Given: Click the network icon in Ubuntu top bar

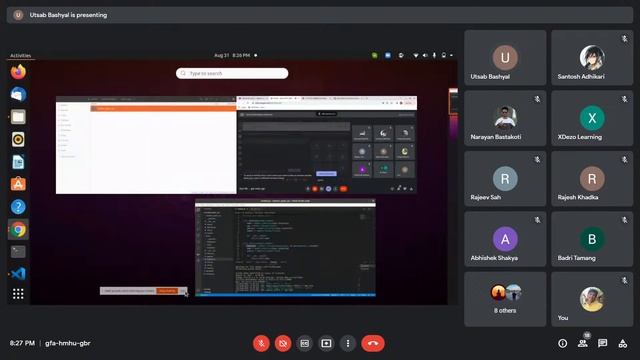Looking at the screenshot, I should 416,56.
